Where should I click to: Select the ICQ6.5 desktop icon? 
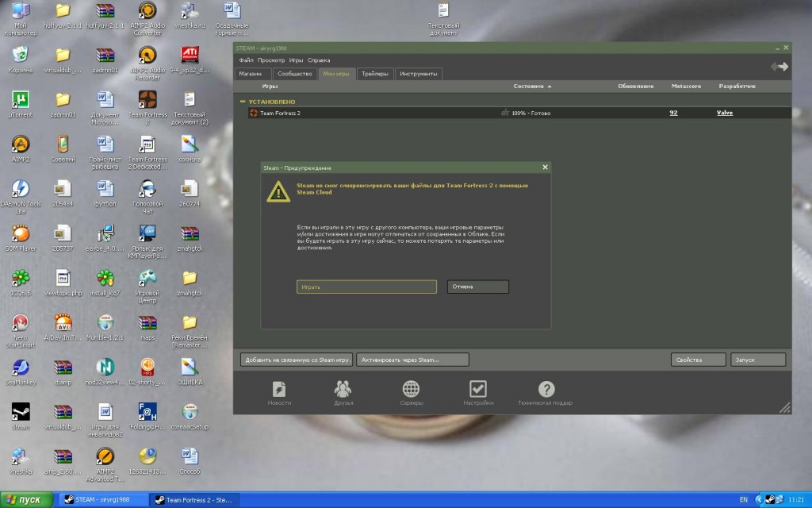21,283
